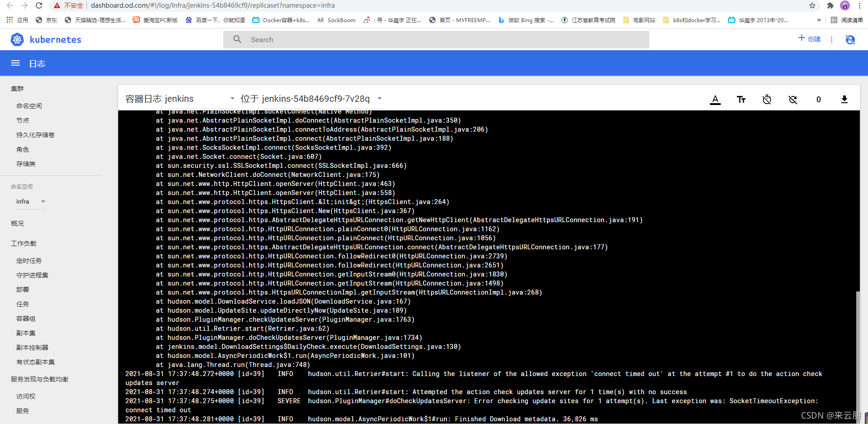Click the 创建 create button
Image resolution: width=868 pixels, height=424 pixels.
pyautogui.click(x=810, y=38)
